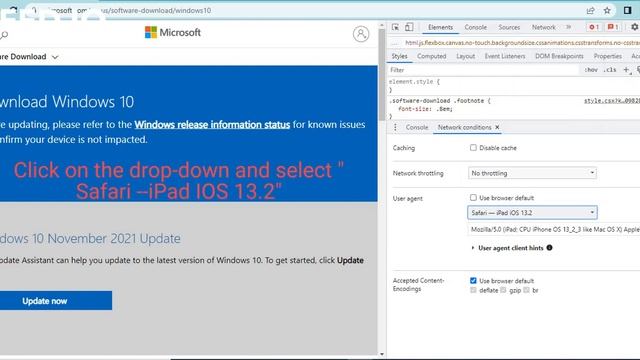The image size is (640, 360).
Task: Uncheck Use browser default for Content-Encodings
Action: (473, 281)
